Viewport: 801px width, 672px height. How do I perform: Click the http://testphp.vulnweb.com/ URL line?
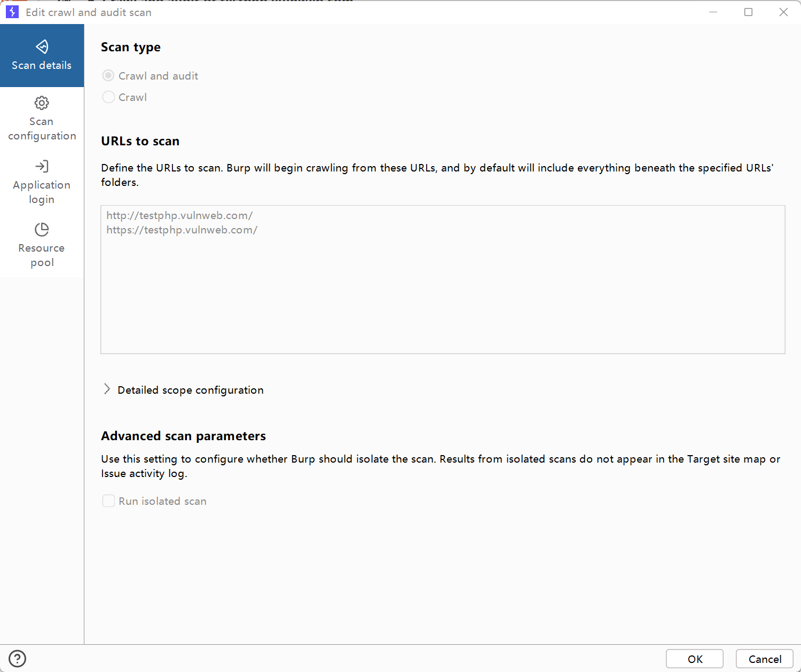click(x=179, y=215)
